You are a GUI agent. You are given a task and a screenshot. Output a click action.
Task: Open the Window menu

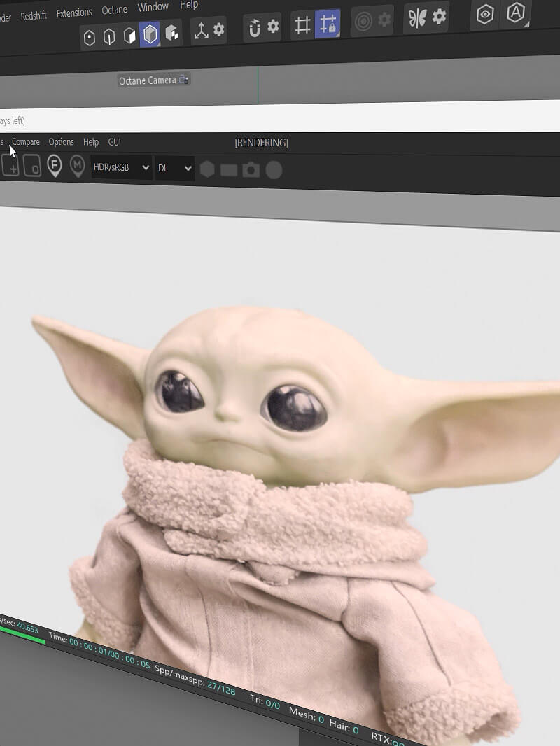coord(153,7)
